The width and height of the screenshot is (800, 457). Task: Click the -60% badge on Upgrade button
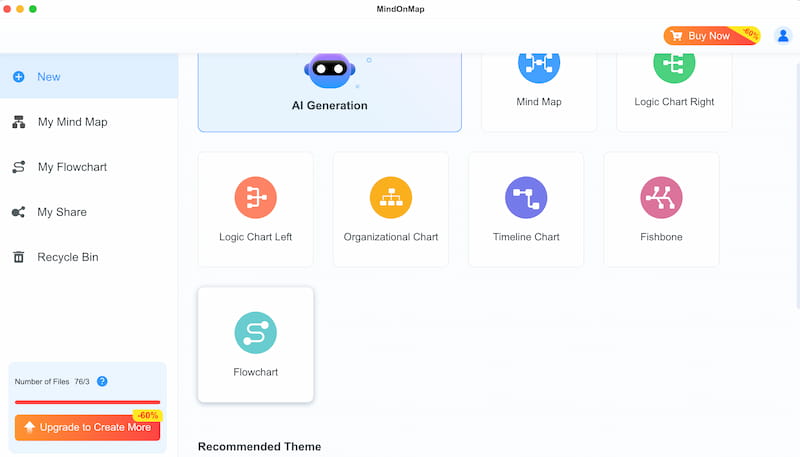147,415
